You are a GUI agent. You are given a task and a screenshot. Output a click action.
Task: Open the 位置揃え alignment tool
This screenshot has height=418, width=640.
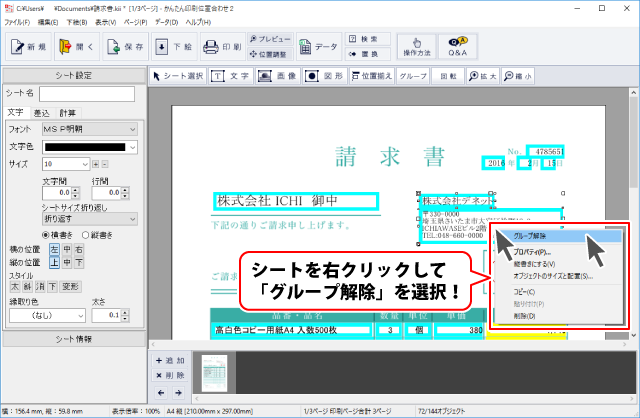click(x=372, y=76)
